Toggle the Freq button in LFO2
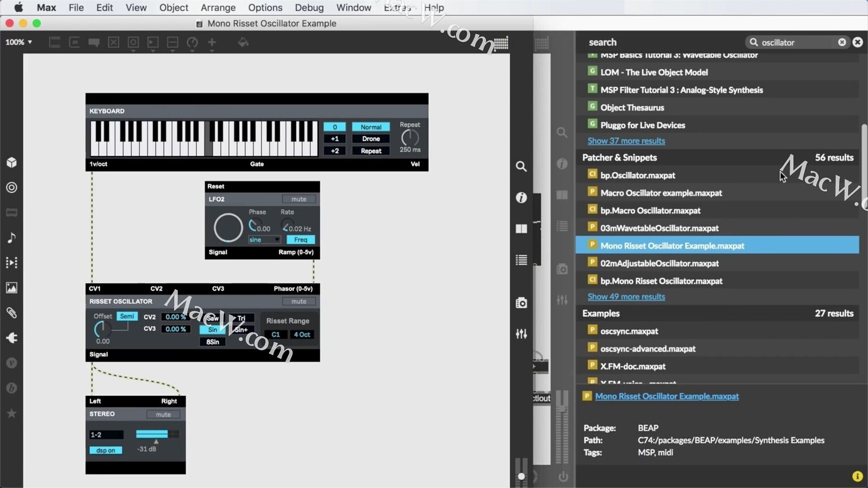Viewport: 868px width, 488px height. (301, 239)
